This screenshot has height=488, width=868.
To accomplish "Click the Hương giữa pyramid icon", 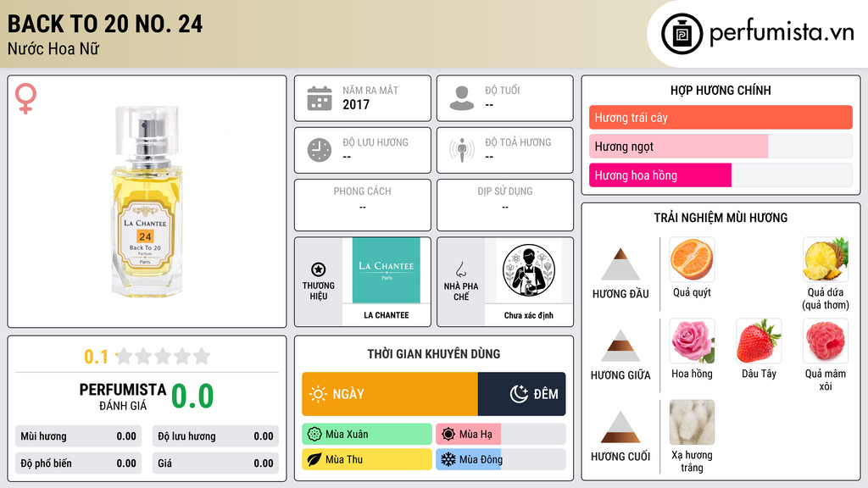I will [x=620, y=346].
